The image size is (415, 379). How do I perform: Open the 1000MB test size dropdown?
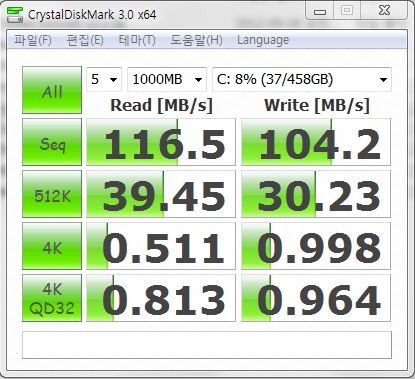pyautogui.click(x=167, y=79)
